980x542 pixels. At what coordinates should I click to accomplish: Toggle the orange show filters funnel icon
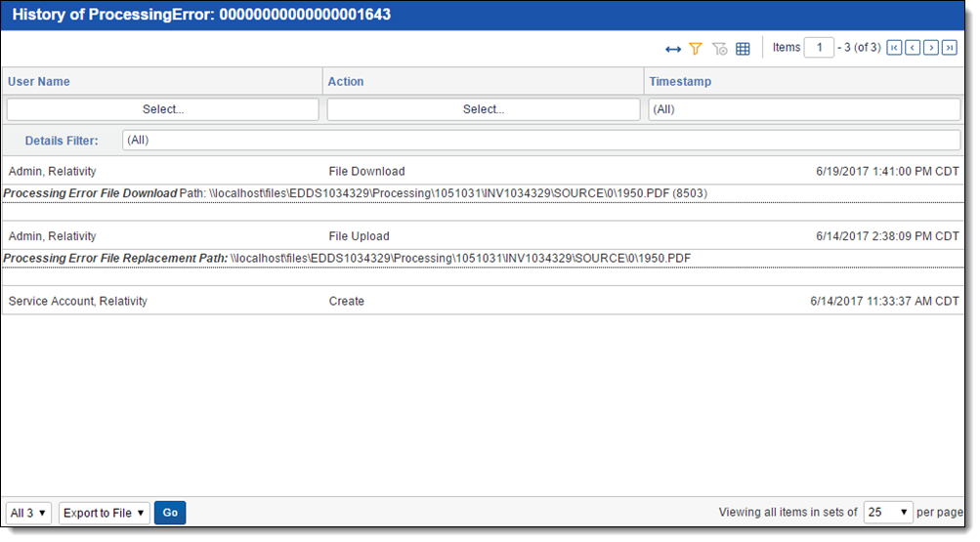point(696,49)
